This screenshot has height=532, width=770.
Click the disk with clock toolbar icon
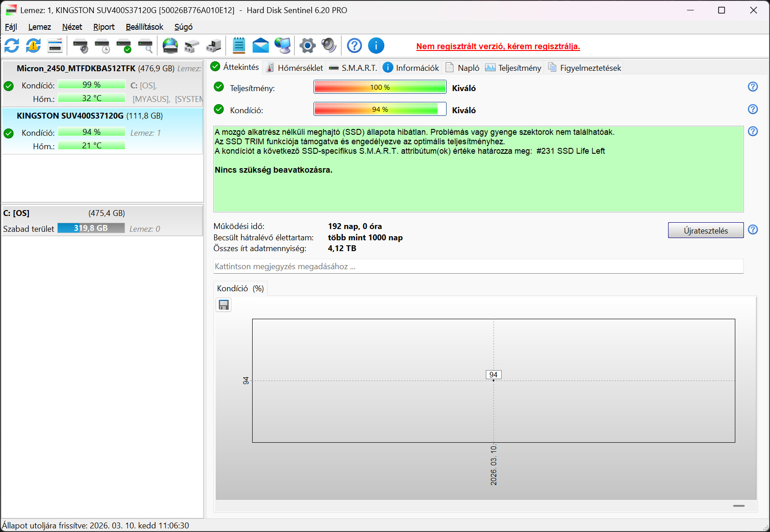[x=102, y=46]
